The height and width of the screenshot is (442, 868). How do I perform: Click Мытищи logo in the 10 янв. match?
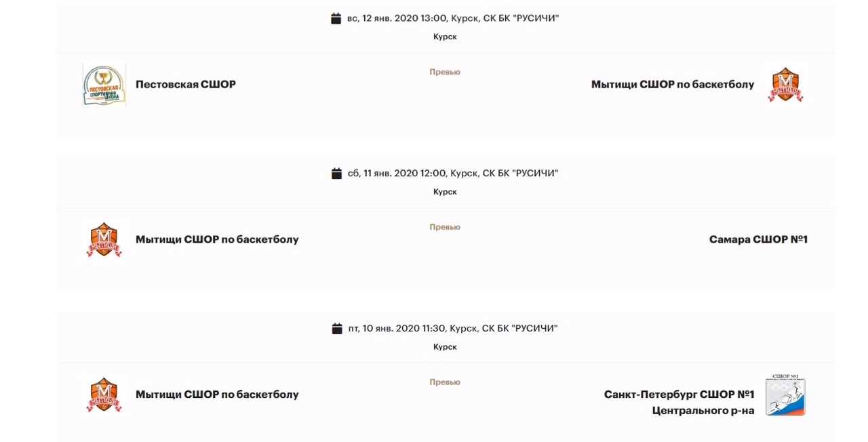pos(104,395)
